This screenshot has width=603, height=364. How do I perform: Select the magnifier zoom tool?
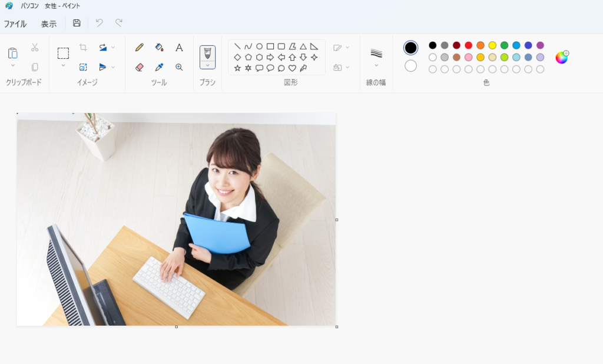[179, 67]
